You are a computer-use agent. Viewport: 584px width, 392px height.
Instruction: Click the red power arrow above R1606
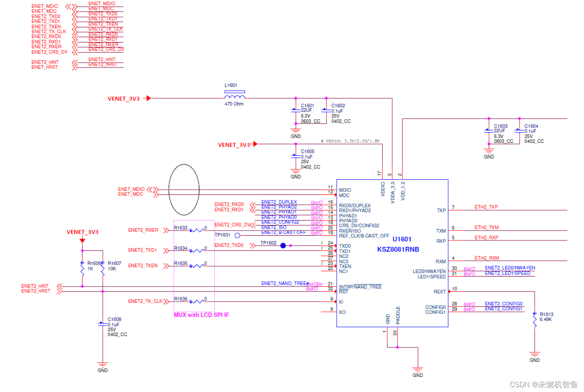click(82, 240)
